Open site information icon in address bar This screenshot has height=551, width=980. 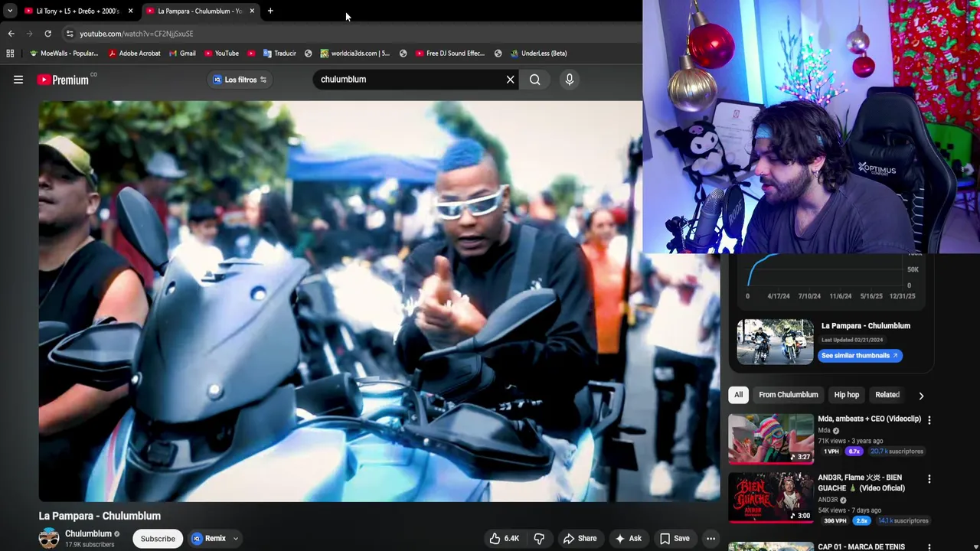70,34
